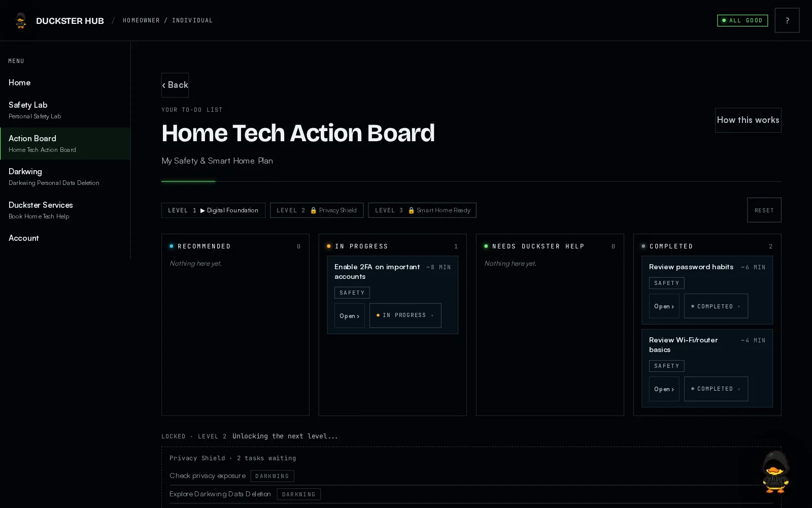Viewport: 812px width, 508px height.
Task: Click SAFETY tag on Enable 2FA card
Action: coord(352,293)
